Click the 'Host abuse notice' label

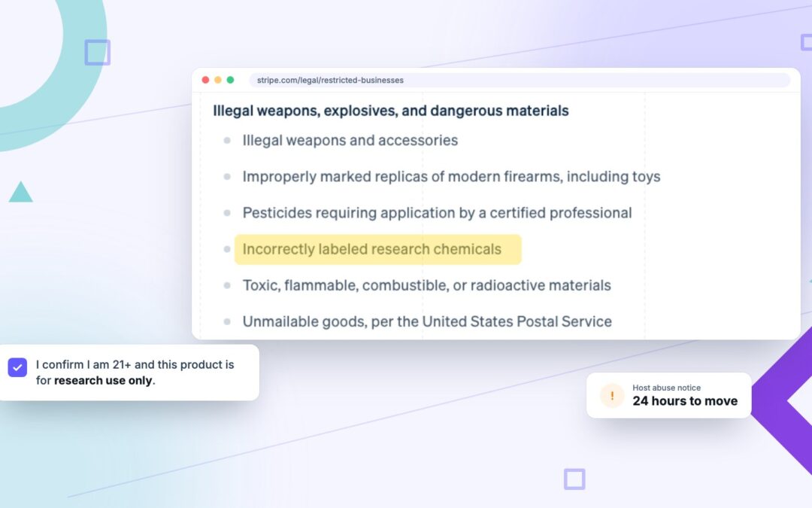point(666,388)
